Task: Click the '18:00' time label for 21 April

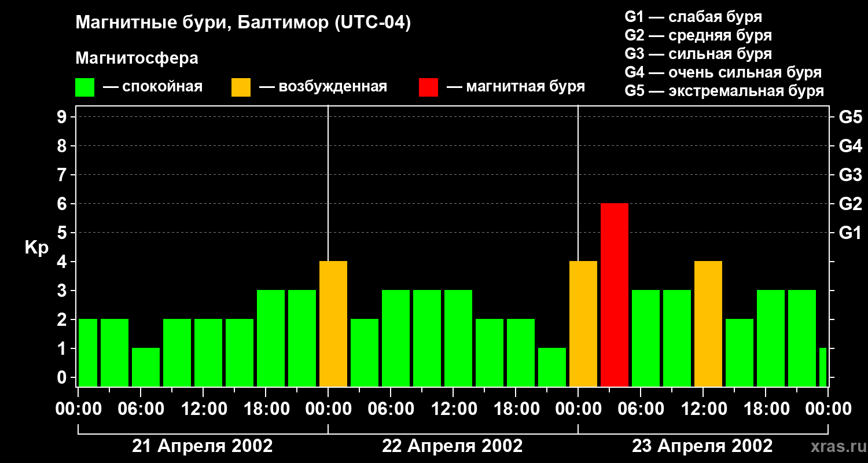Action: tap(266, 409)
